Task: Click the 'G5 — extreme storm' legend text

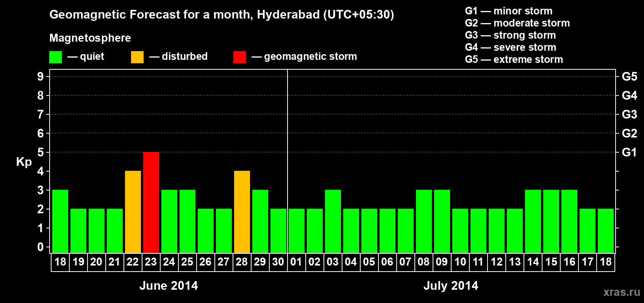Action: click(514, 59)
